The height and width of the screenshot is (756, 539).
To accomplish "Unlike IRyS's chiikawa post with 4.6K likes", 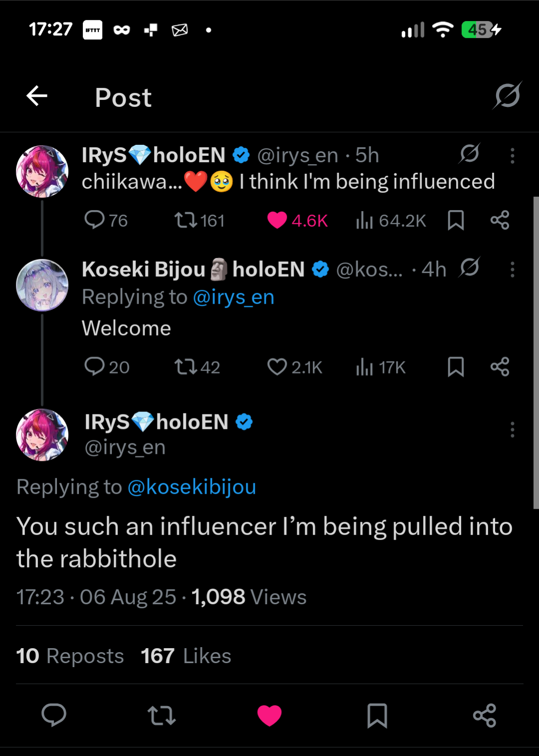I will point(277,220).
